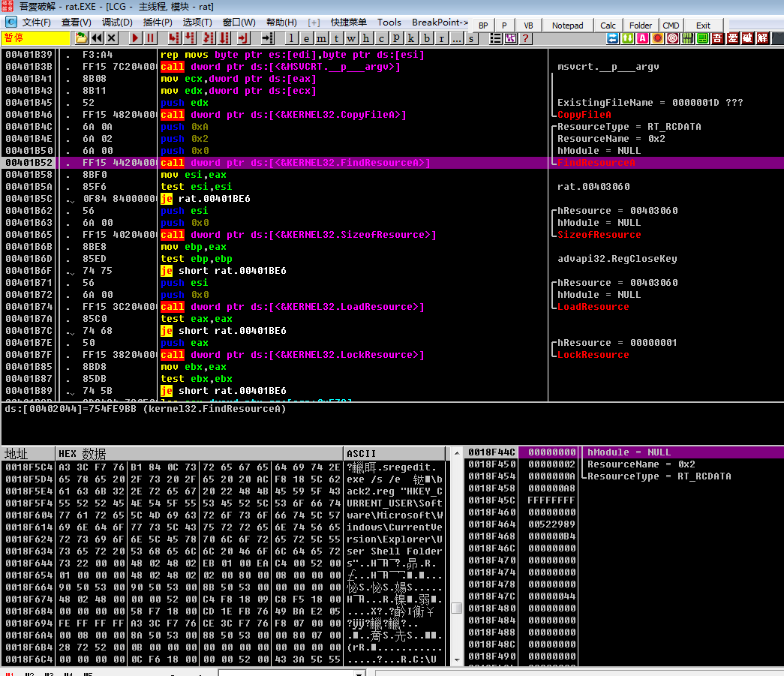The width and height of the screenshot is (784, 676).
Task: Click the blue 'C' CPU window icon
Action: 11,22
